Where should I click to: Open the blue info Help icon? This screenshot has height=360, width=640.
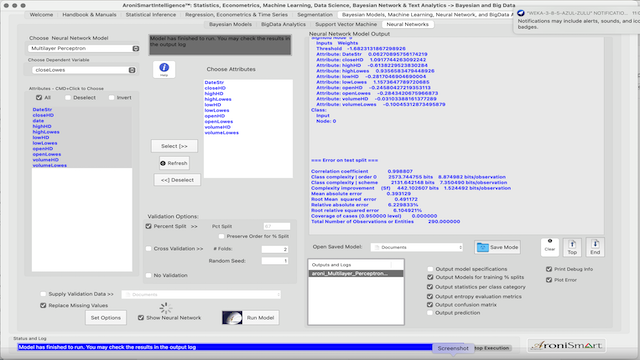coord(164,69)
